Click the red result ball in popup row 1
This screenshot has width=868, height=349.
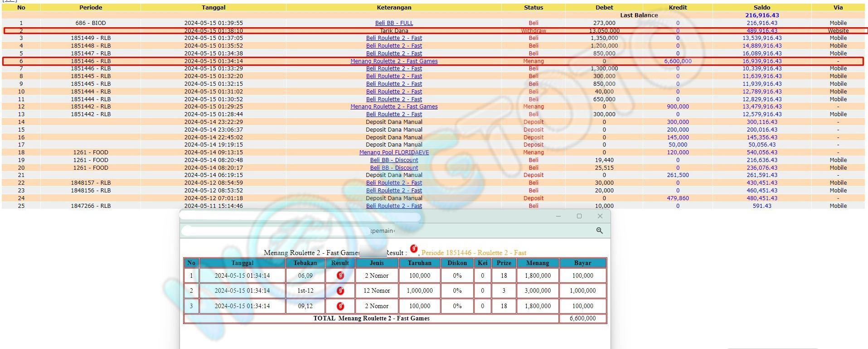tap(340, 275)
